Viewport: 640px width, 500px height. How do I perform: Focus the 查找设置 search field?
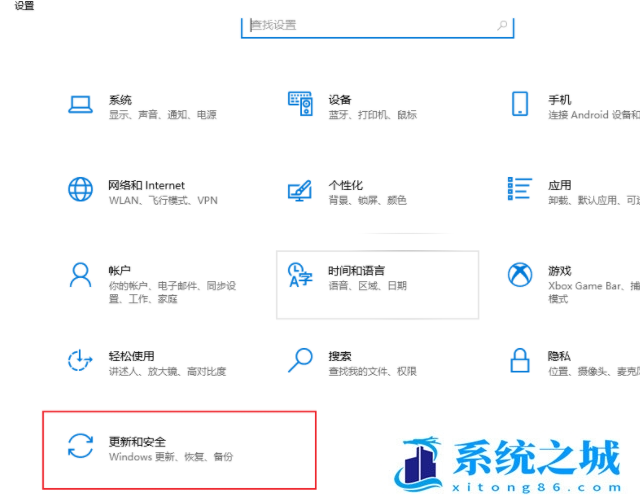click(x=378, y=26)
